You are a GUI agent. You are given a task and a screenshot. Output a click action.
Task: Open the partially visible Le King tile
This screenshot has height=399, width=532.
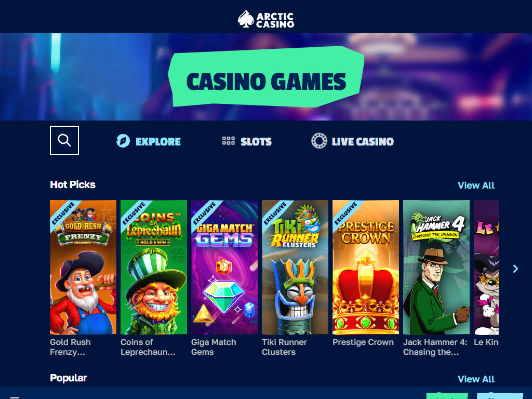point(486,267)
